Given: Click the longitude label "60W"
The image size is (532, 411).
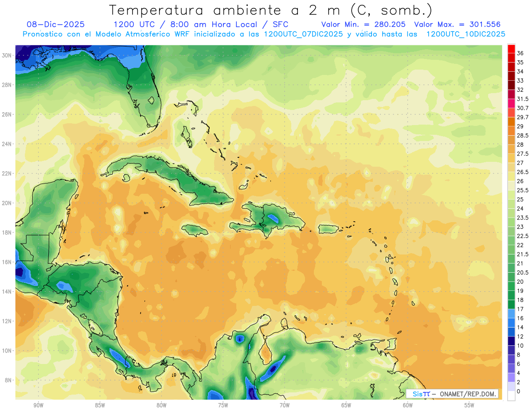Looking at the screenshot, I should pyautogui.click(x=408, y=405).
